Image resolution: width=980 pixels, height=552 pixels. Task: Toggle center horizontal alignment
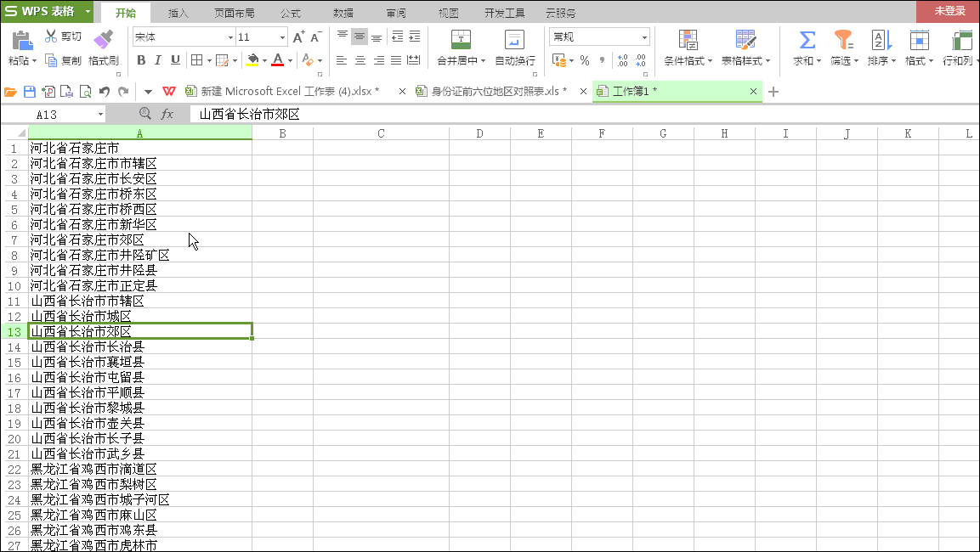[x=360, y=60]
